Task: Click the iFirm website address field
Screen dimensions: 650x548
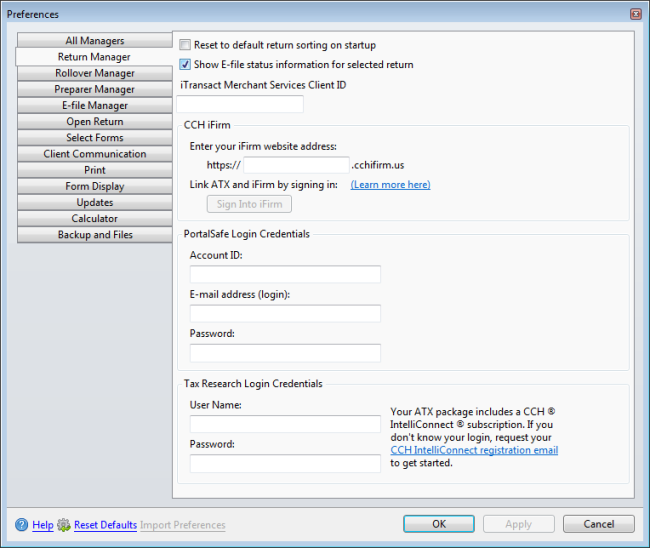Action: coord(296,165)
